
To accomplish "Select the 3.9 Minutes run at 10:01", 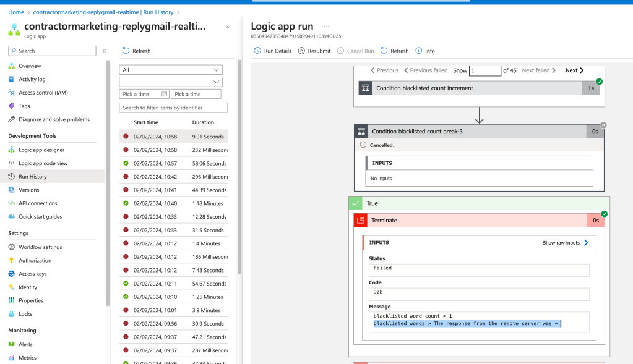I will pyautogui.click(x=173, y=310).
